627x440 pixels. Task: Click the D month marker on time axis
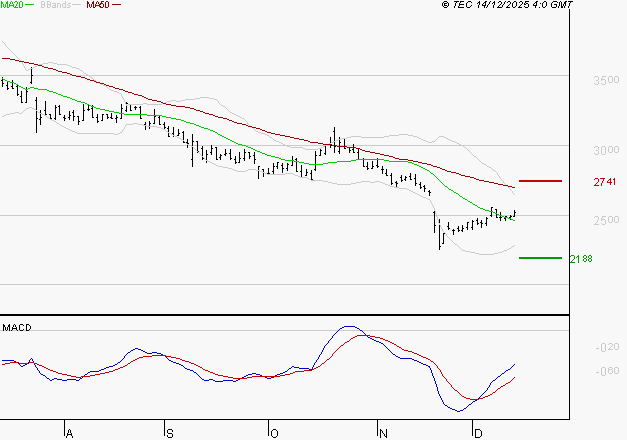pyautogui.click(x=478, y=433)
